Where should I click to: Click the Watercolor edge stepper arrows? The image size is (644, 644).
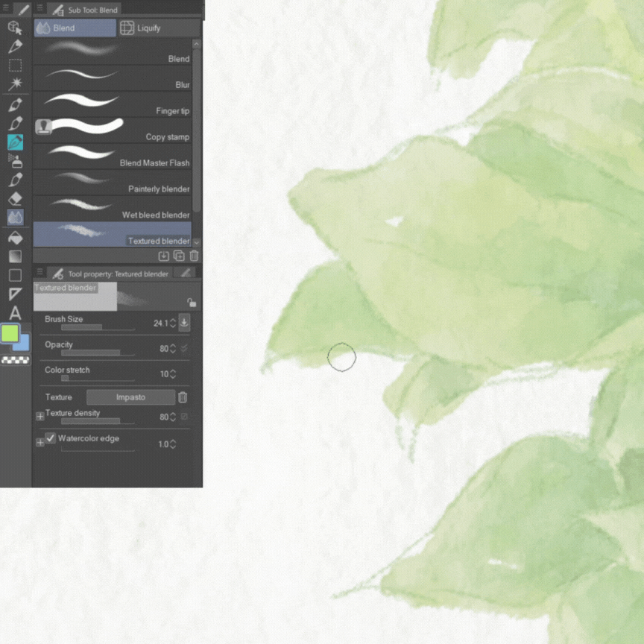(173, 444)
